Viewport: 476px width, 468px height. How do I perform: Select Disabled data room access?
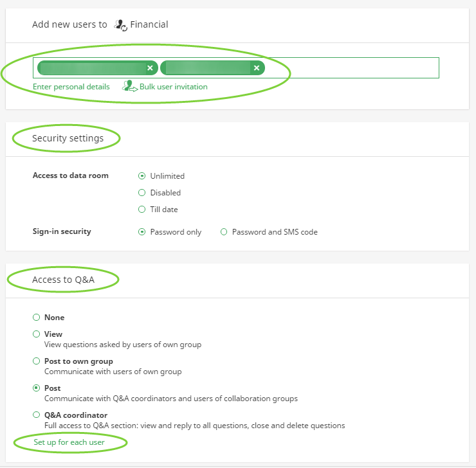(x=142, y=193)
